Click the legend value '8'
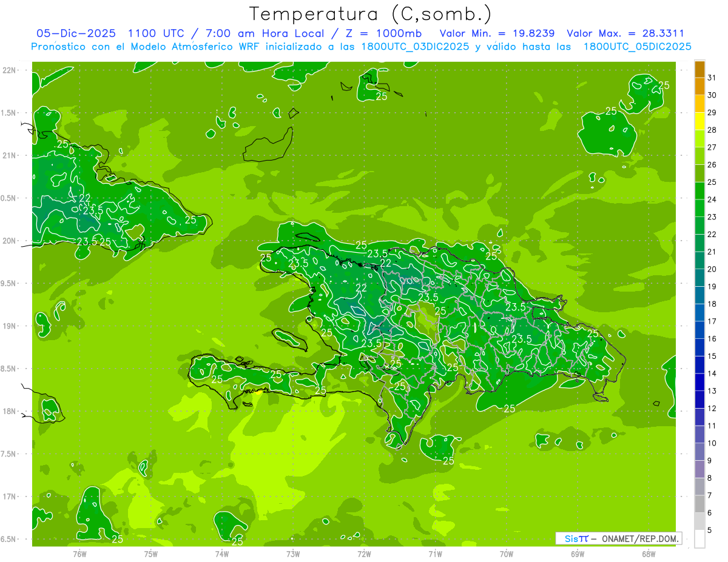This screenshot has height=562, width=728. (x=710, y=478)
